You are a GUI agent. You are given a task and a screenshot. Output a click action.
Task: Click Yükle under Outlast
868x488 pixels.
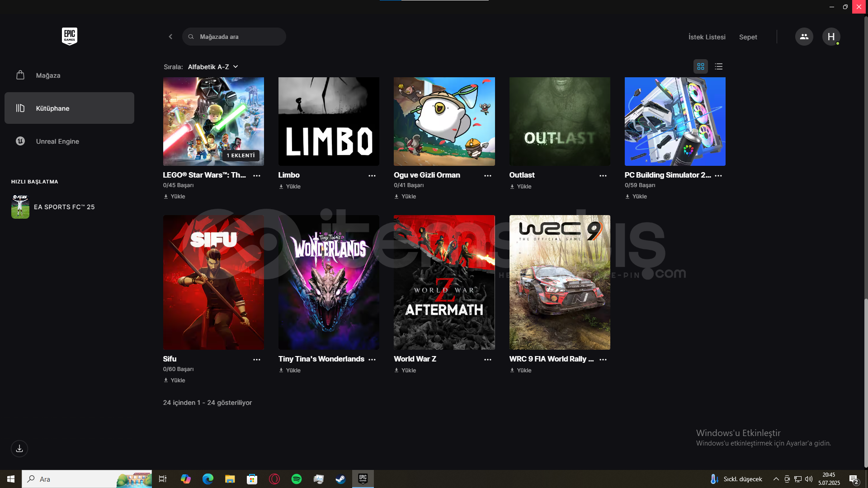pos(521,187)
